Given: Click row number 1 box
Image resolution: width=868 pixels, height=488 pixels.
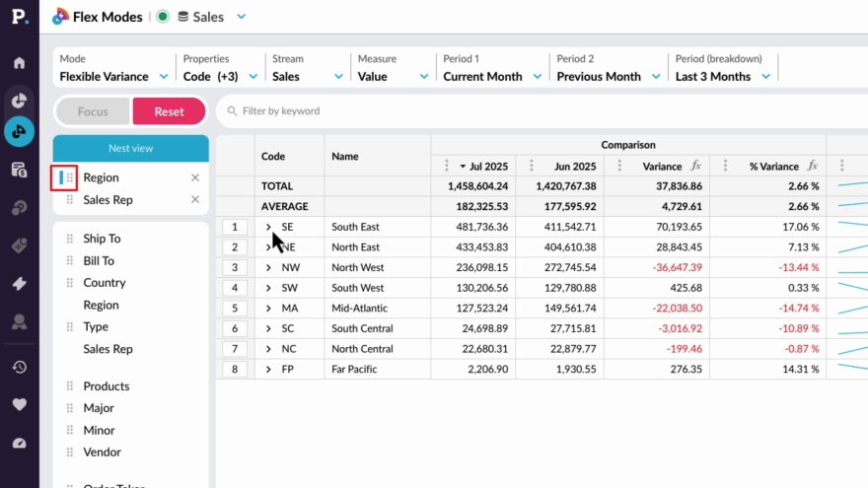Looking at the screenshot, I should (x=235, y=227).
